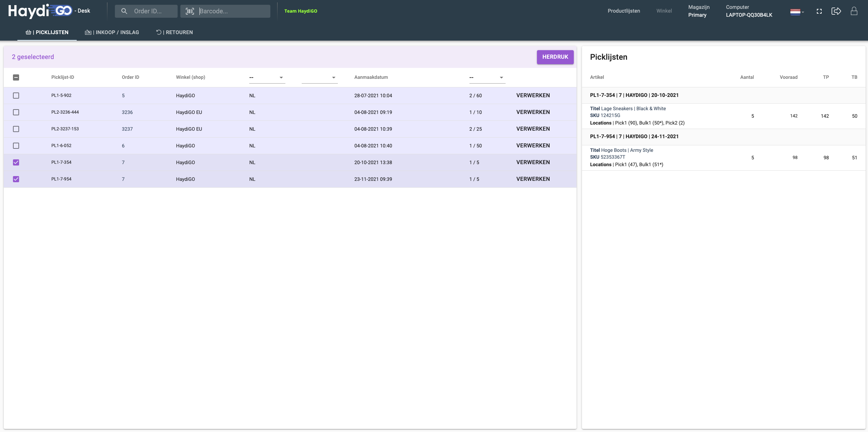The image size is (868, 432).
Task: Click the Artikel column header
Action: tap(597, 77)
